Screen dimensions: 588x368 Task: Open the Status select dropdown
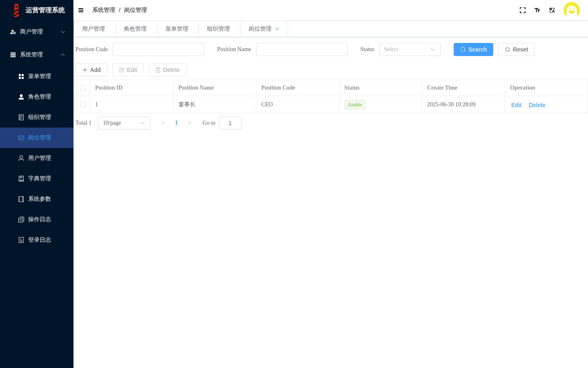tap(410, 49)
